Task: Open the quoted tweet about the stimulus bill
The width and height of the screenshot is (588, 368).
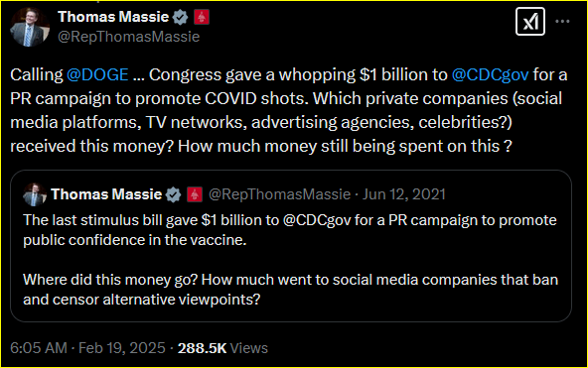Action: click(x=291, y=246)
